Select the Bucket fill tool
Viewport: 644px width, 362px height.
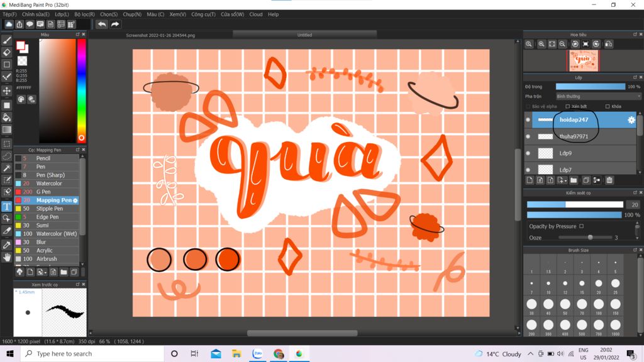click(x=6, y=118)
